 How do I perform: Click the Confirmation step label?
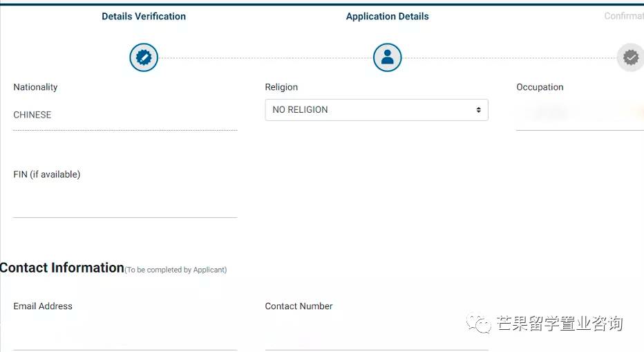point(623,17)
